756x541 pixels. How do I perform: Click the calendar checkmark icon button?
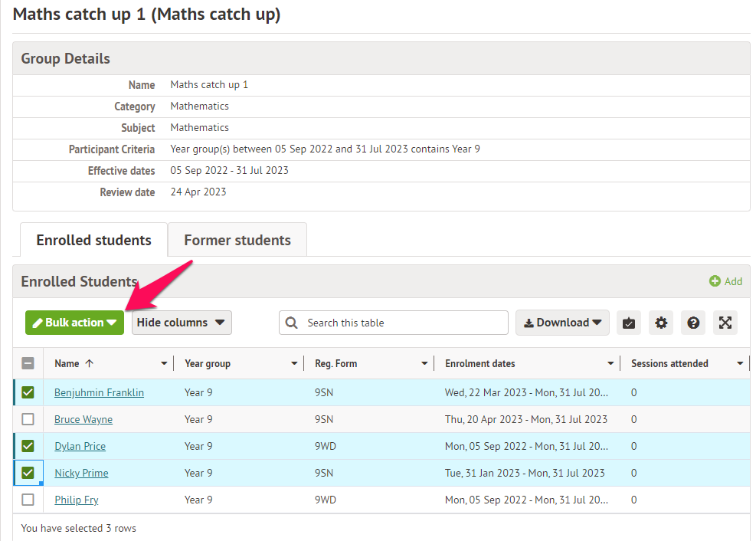coord(628,323)
